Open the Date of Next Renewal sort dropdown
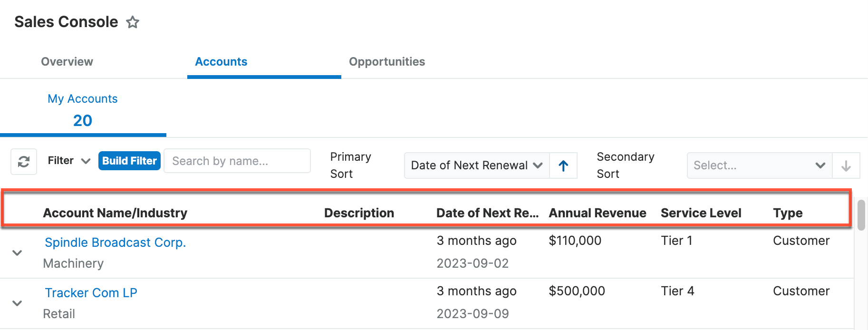 pyautogui.click(x=477, y=165)
